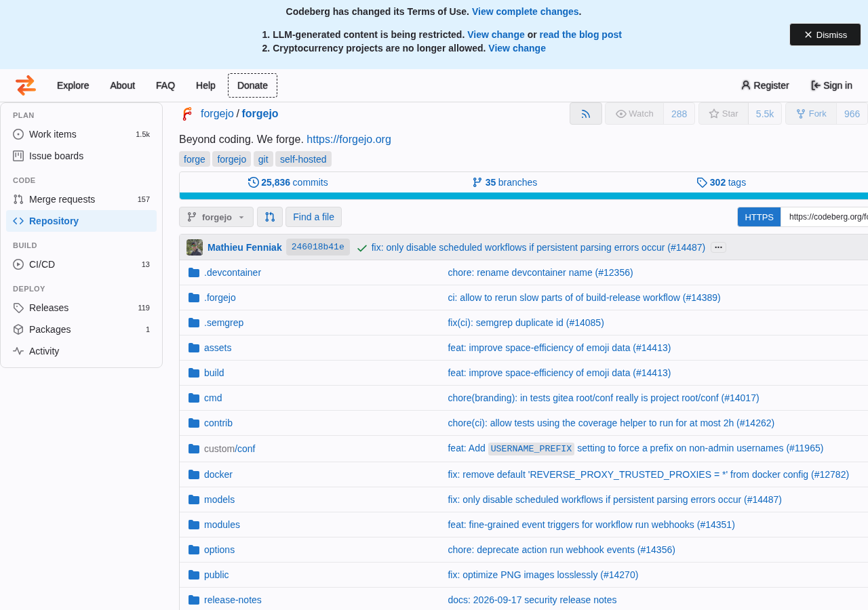Viewport: 868px width, 610px height.
Task: Click the green check commit status icon
Action: pos(362,248)
